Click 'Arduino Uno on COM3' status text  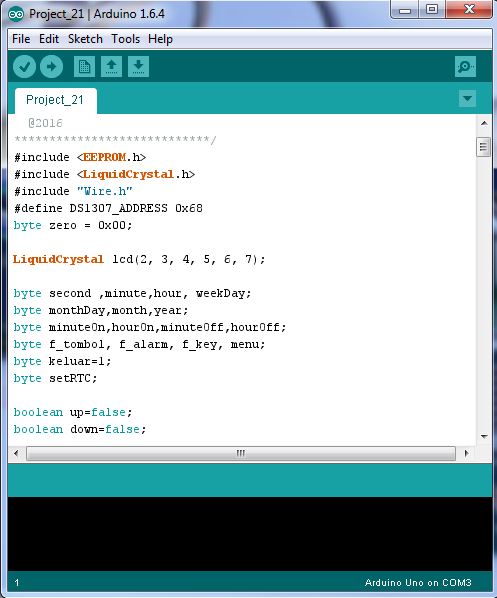(x=418, y=583)
